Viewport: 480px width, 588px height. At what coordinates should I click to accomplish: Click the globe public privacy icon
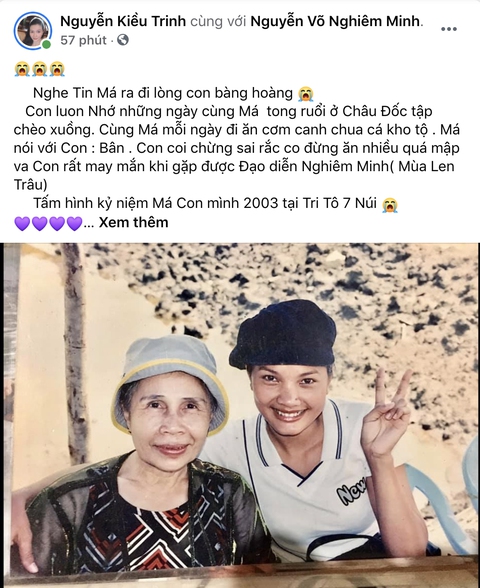click(123, 40)
